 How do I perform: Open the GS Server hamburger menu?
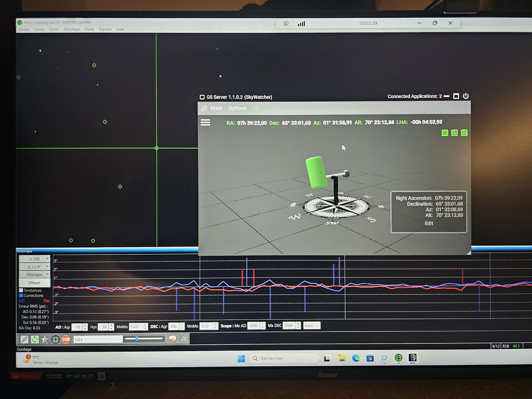205,122
